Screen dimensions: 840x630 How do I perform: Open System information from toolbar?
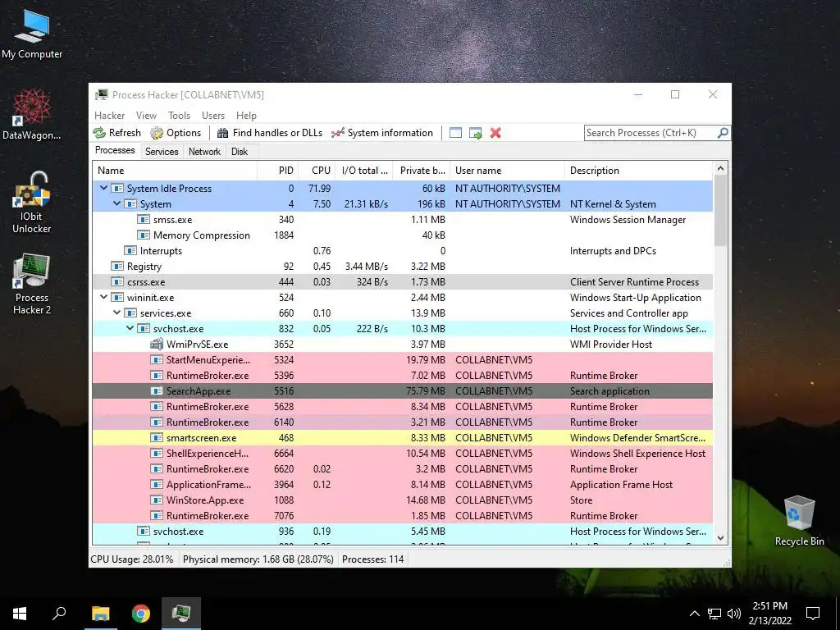tap(382, 133)
